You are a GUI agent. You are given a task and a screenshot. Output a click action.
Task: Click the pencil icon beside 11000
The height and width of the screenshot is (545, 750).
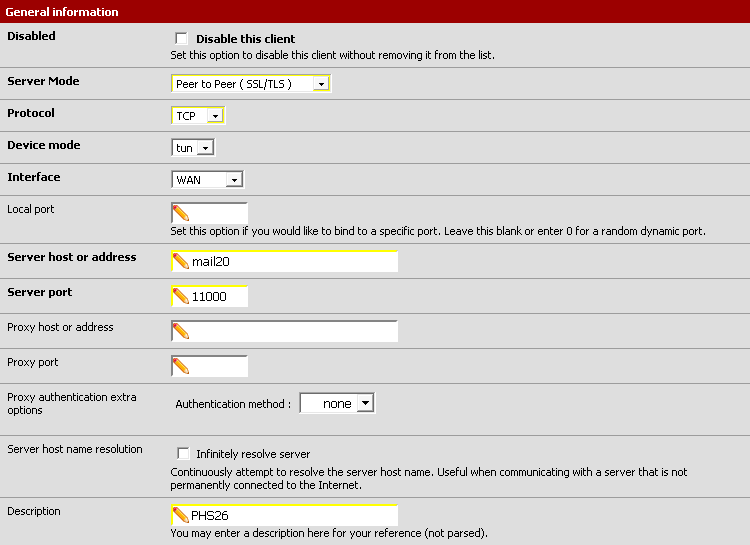pyautogui.click(x=181, y=296)
